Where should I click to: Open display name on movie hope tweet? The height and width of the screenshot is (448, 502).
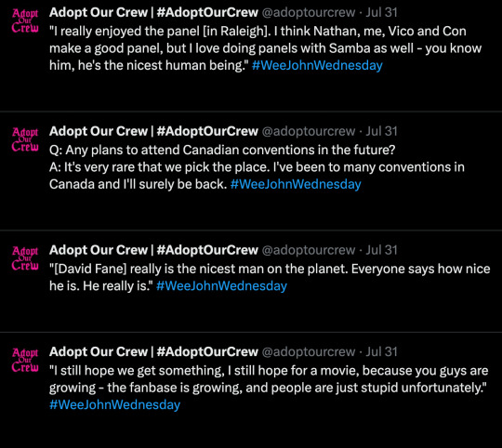click(153, 351)
